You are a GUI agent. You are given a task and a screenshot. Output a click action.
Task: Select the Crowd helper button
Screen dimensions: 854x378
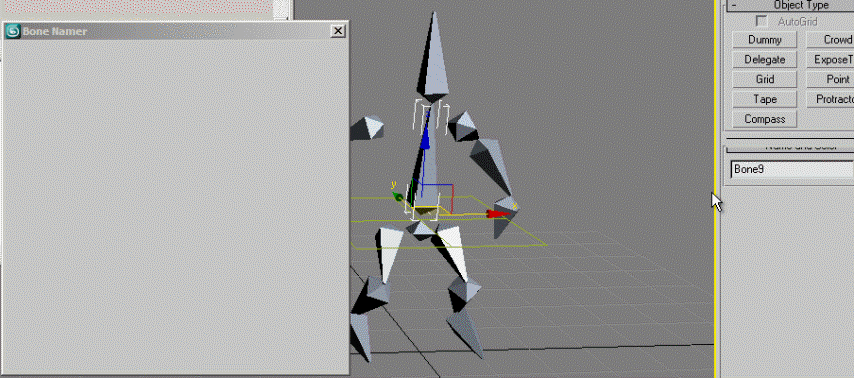coord(830,40)
